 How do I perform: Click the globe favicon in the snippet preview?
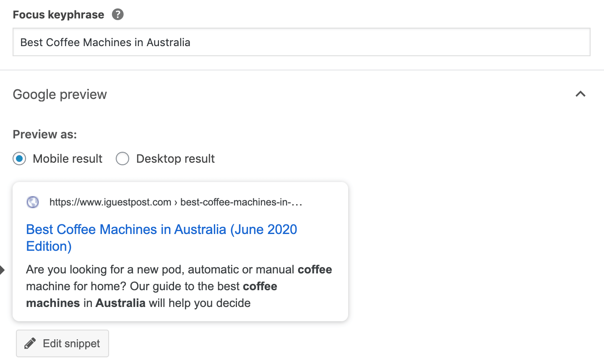point(33,202)
